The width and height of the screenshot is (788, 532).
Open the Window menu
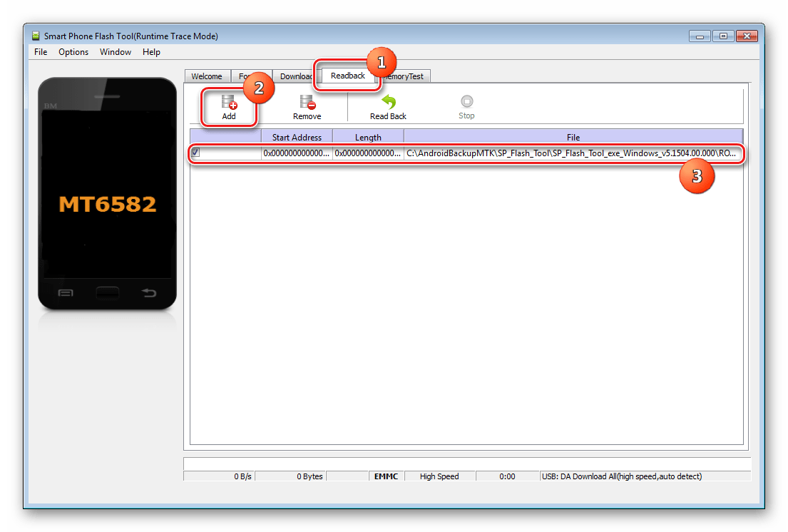(x=115, y=52)
